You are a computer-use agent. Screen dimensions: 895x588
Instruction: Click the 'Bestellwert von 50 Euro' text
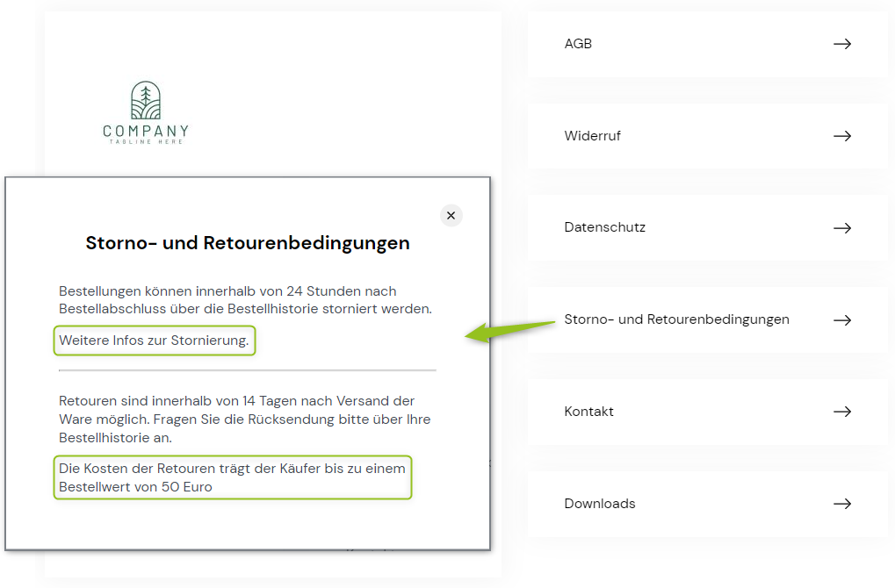pos(135,487)
